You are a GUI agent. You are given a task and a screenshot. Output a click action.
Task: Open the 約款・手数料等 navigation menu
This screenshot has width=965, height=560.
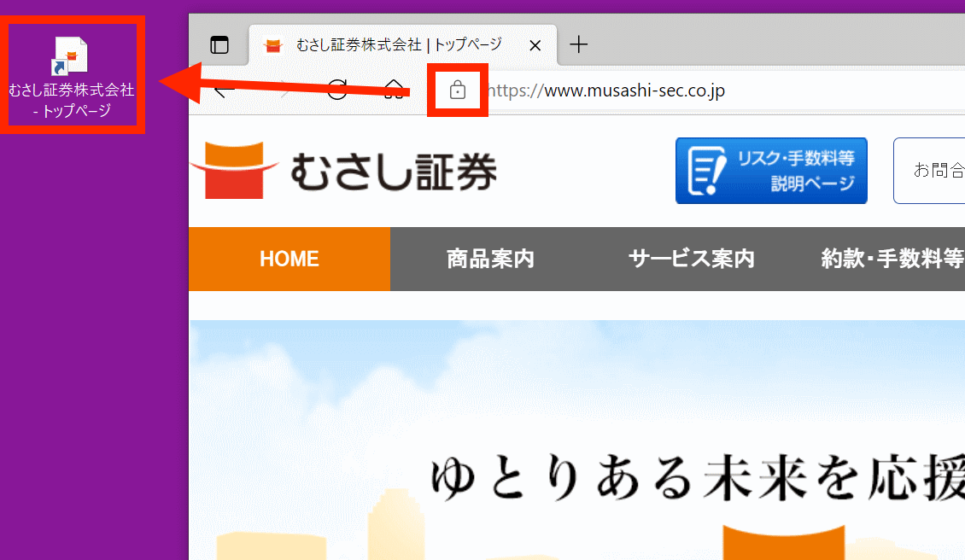pyautogui.click(x=892, y=259)
